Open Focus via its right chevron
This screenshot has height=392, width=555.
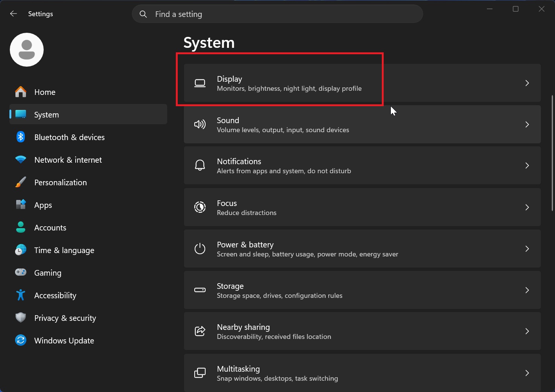[527, 207]
